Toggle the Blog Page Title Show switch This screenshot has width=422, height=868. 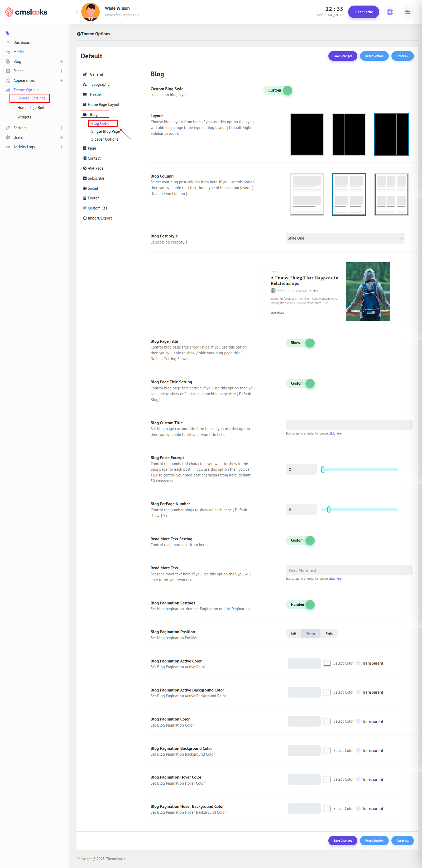(300, 343)
